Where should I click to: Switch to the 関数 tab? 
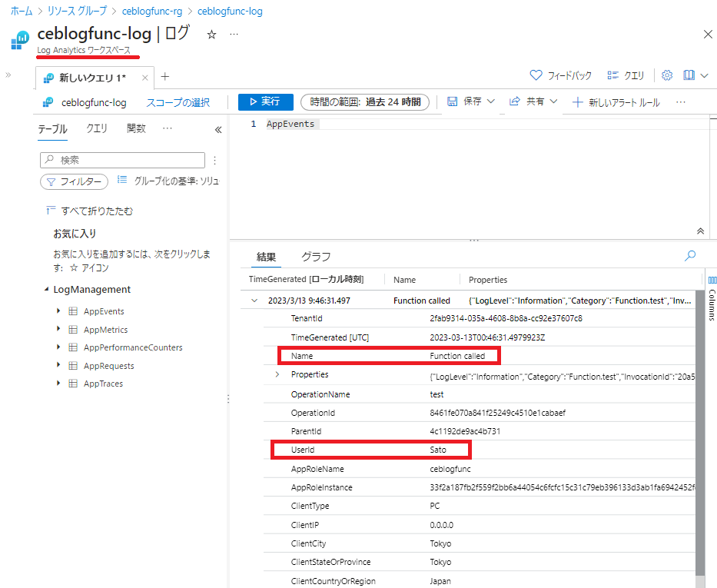point(136,128)
